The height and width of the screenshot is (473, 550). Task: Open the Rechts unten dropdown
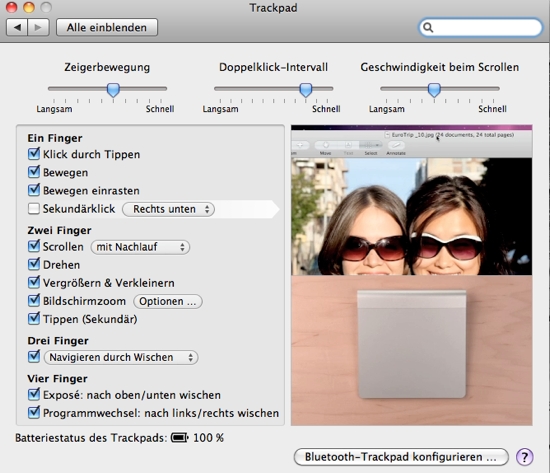(168, 209)
